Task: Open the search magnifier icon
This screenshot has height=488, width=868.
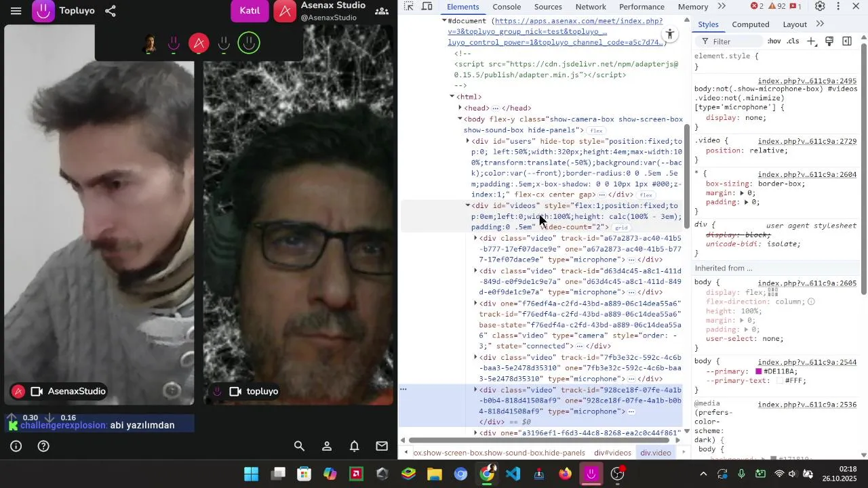Action: point(299,446)
